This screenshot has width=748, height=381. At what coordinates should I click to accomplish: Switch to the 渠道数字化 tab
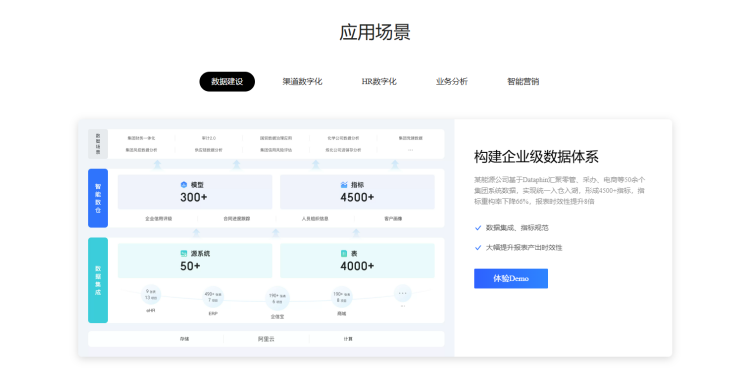(302, 82)
